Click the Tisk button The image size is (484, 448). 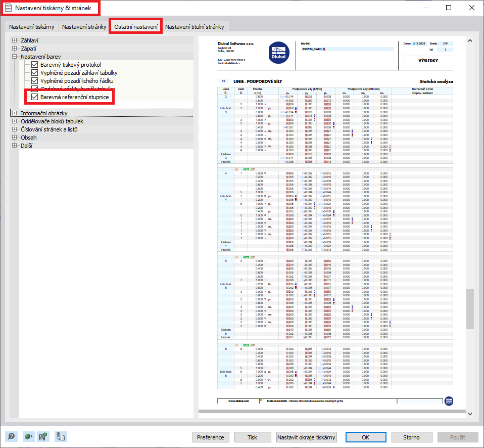click(x=252, y=437)
